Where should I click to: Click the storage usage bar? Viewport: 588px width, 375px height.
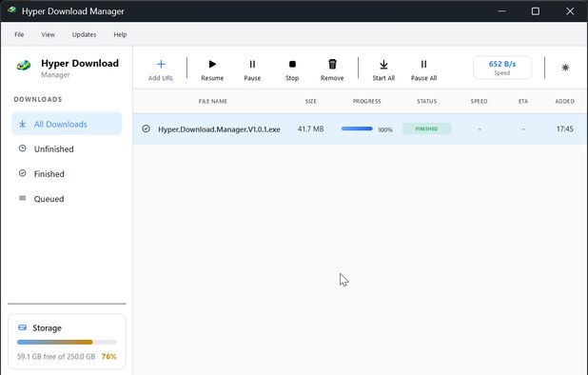pos(67,342)
